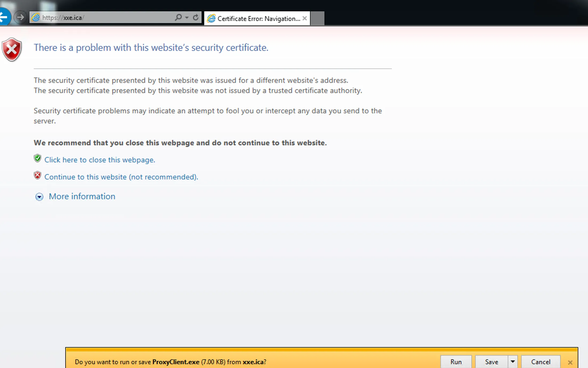
Task: Expand the More information chevron
Action: tap(39, 197)
